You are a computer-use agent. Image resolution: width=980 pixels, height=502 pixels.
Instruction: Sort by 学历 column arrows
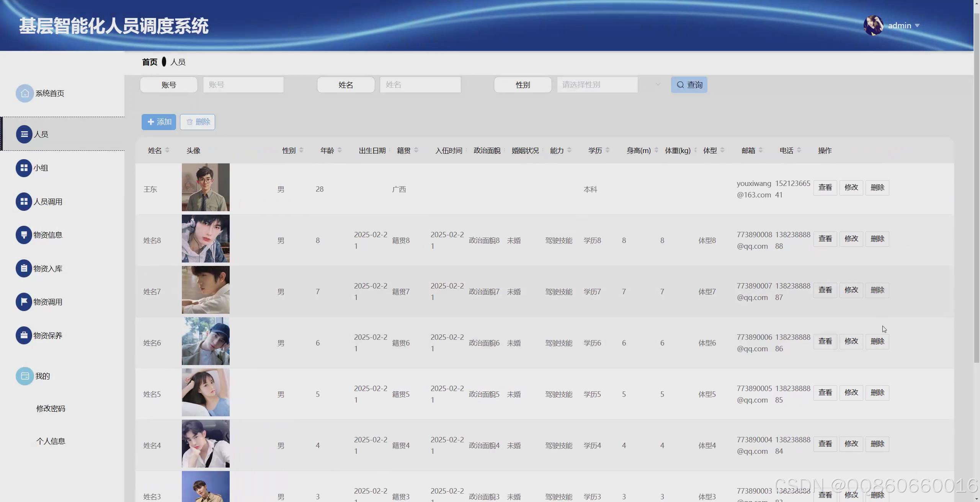[x=608, y=150]
